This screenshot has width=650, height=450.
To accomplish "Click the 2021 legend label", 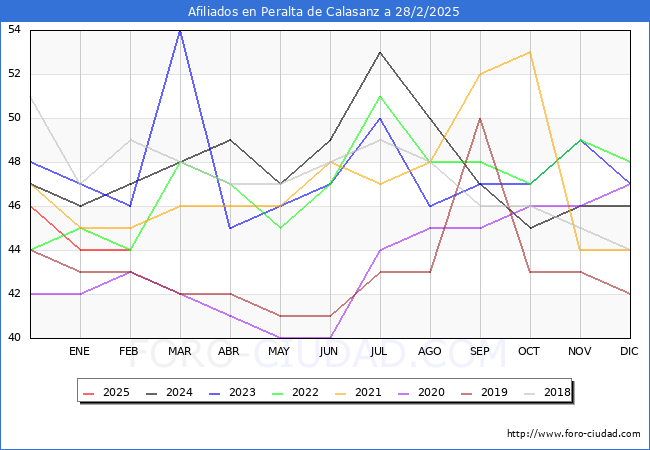I will [x=368, y=392].
